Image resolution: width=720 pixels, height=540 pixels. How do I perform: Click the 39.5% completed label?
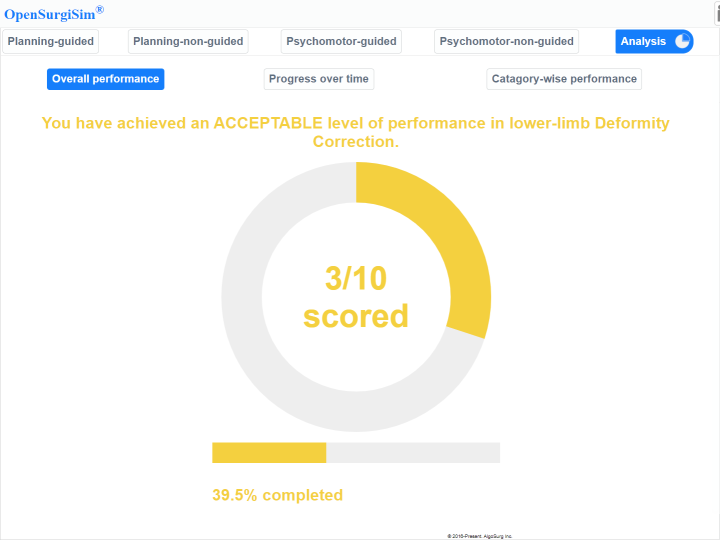[x=277, y=495]
